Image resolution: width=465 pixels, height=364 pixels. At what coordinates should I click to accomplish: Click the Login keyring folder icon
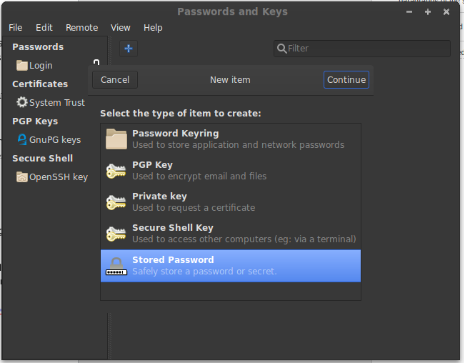coord(22,65)
